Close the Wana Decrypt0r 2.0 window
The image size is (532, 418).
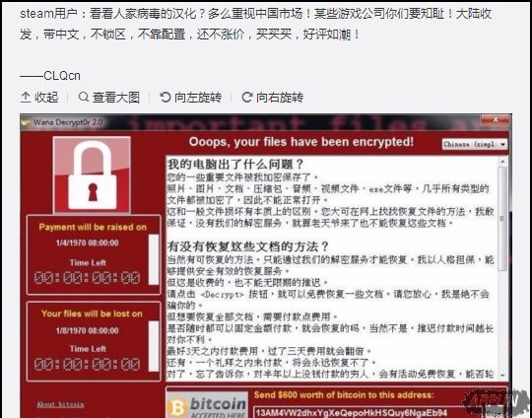[495, 120]
